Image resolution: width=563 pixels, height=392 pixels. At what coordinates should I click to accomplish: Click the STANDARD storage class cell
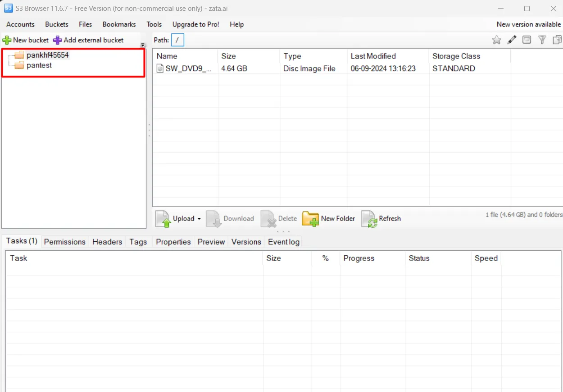(x=454, y=69)
